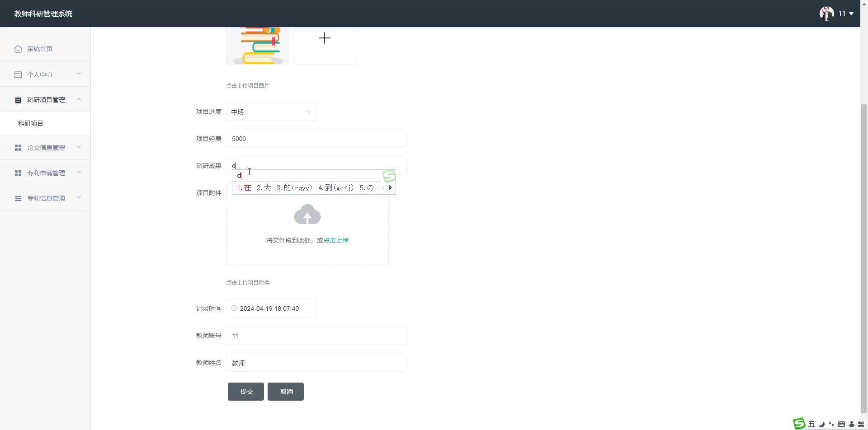This screenshot has width=868, height=430.
Task: Click the user account icon in IME toolbar
Action: pyautogui.click(x=852, y=424)
